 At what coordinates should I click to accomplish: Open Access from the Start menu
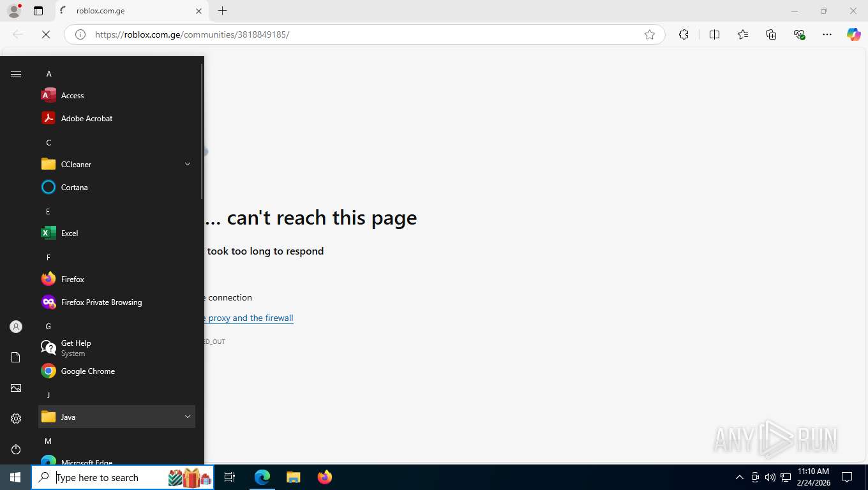[x=117, y=96]
